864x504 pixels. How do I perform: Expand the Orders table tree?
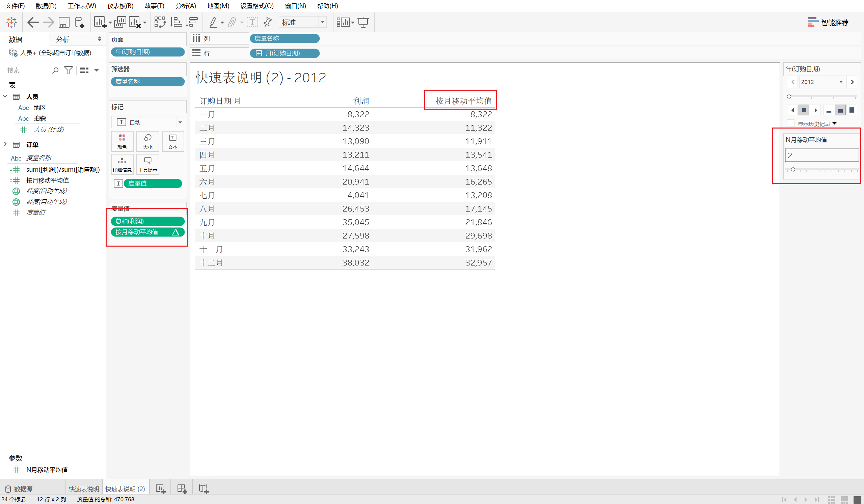click(x=5, y=144)
